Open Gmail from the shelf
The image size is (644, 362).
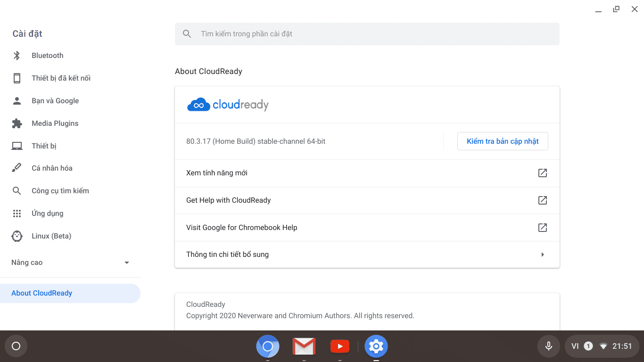[x=304, y=347]
